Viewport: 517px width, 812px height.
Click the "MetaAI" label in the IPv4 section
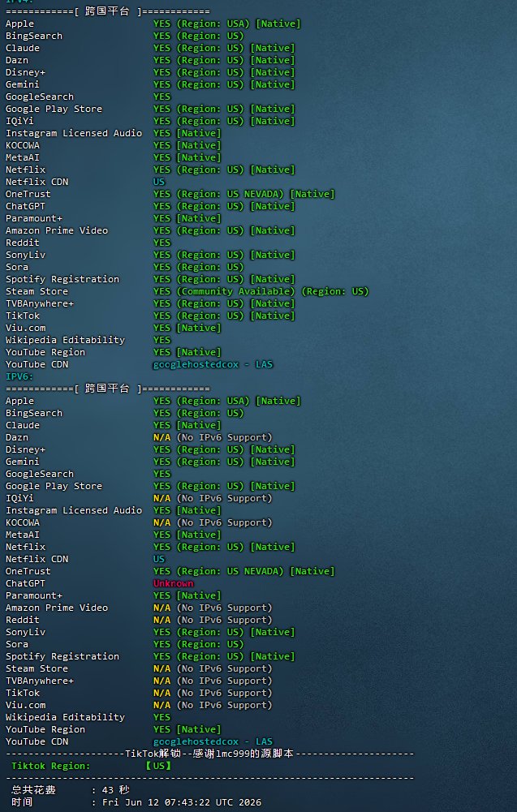coord(22,157)
